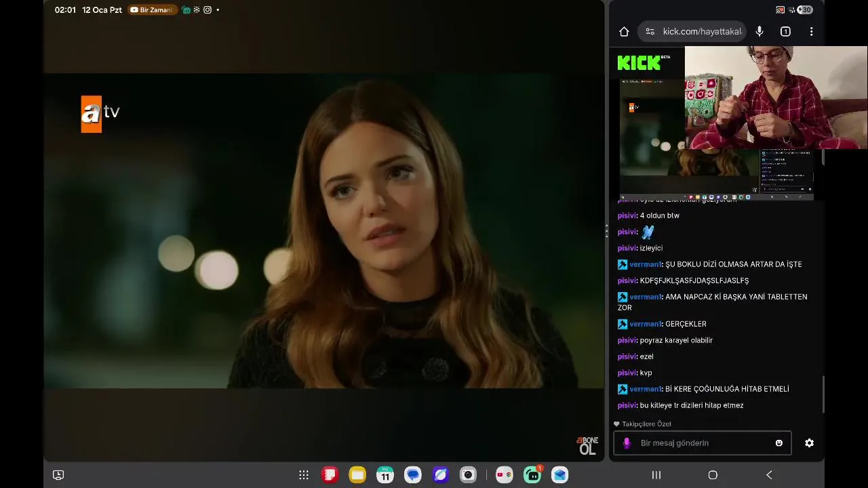This screenshot has width=868, height=488.
Task: Click message 'KDFŞFJKLŞASFJDAŞSLFJASLFŞ'
Action: click(694, 281)
